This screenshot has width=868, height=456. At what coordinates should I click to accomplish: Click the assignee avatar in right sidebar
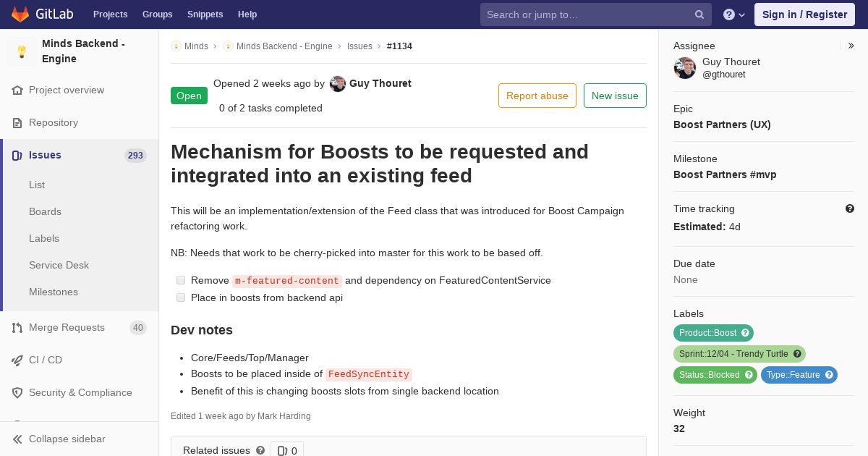(x=685, y=68)
